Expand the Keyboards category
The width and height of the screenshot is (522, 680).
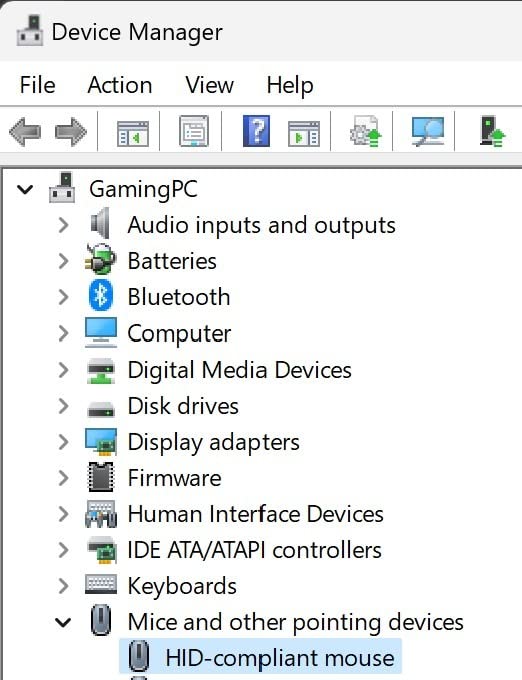(x=63, y=586)
